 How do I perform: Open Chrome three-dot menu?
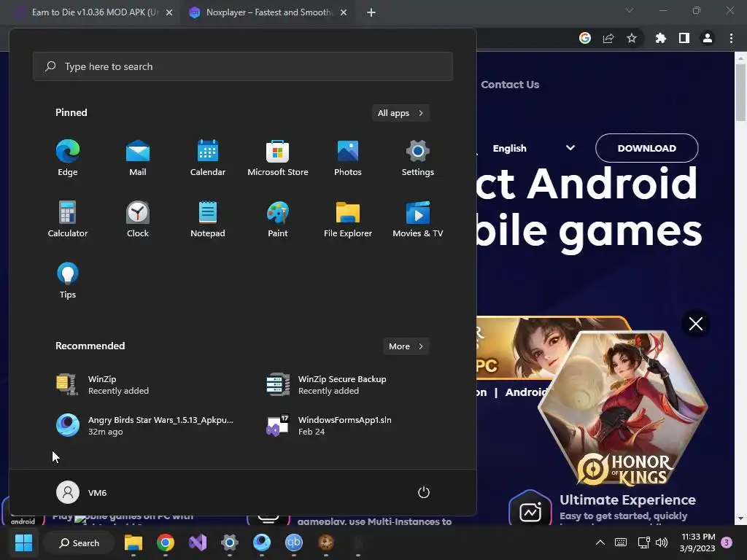731,38
